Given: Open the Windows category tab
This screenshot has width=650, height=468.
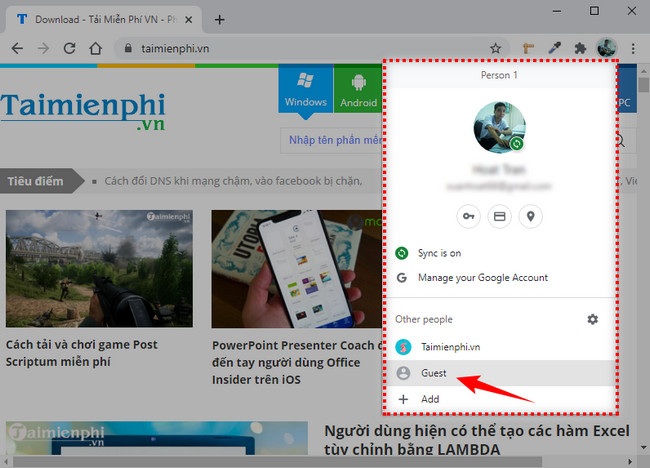Looking at the screenshot, I should [306, 89].
